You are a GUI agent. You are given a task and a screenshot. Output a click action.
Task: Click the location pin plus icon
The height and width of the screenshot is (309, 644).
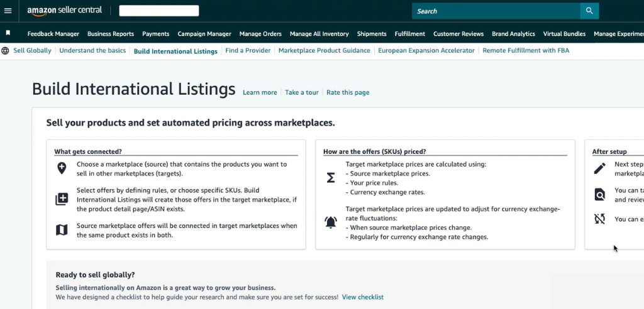[62, 168]
